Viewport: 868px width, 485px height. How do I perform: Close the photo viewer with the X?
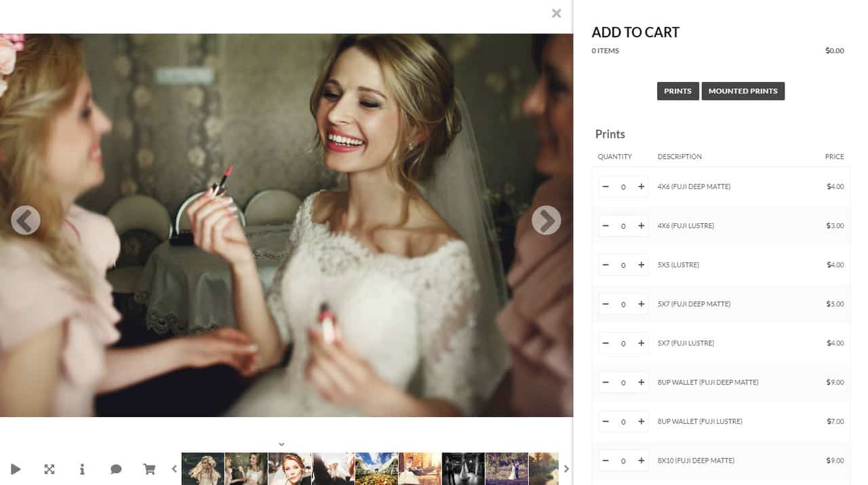[x=557, y=13]
